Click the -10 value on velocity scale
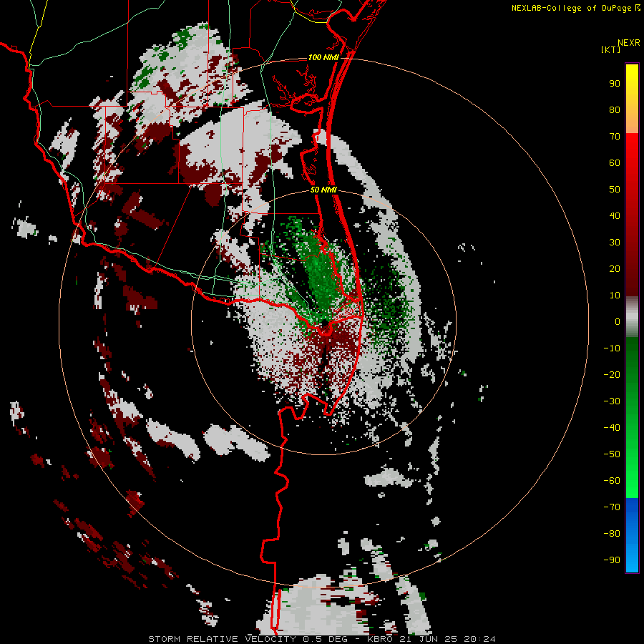Screen dimensions: 644x644 coord(612,348)
